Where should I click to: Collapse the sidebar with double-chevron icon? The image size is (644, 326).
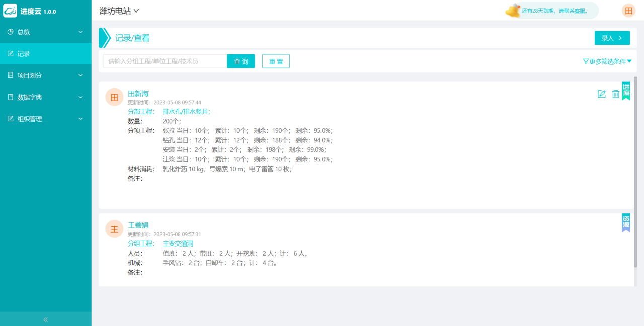[45, 319]
